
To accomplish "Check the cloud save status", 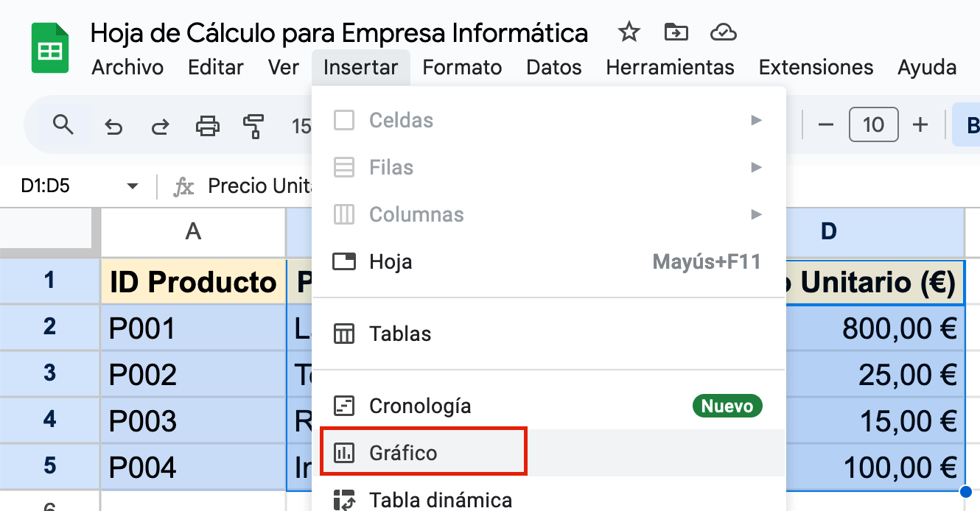I will pyautogui.click(x=723, y=32).
